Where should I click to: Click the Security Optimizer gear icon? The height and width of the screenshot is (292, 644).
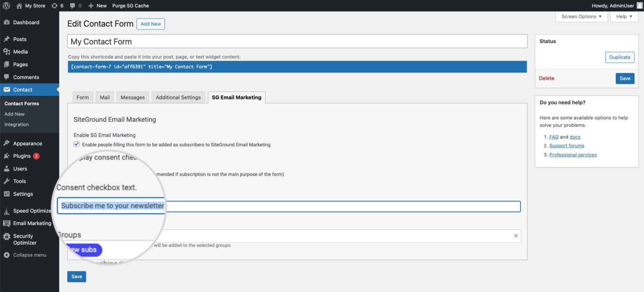[7, 236]
